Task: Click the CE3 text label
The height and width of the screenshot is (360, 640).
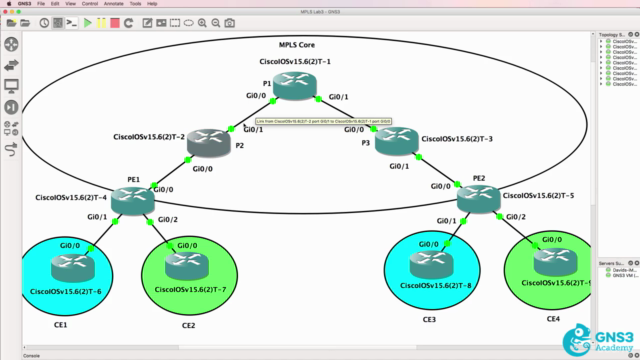Action: (429, 319)
